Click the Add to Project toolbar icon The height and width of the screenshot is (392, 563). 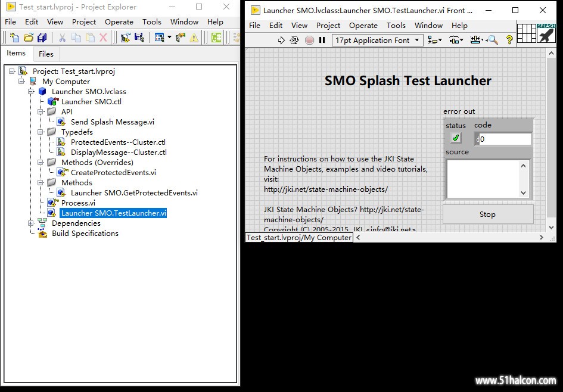tap(125, 38)
